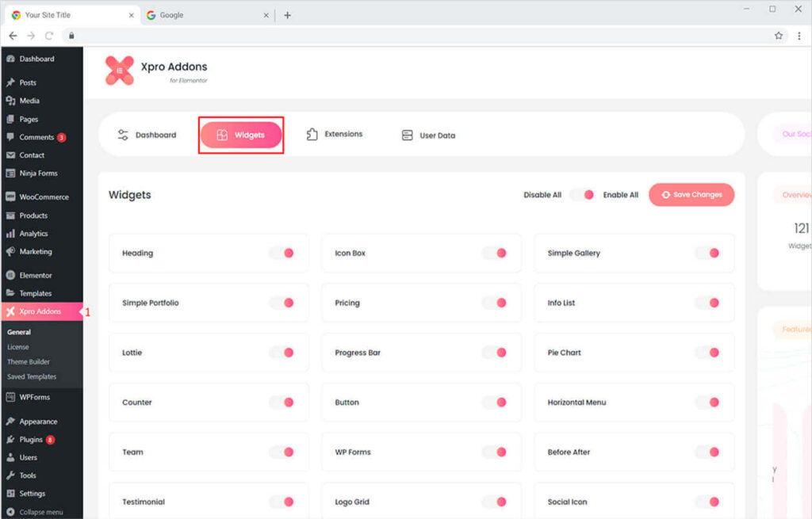Switch to the Extensions tab
This screenshot has height=519, width=812.
(x=335, y=135)
